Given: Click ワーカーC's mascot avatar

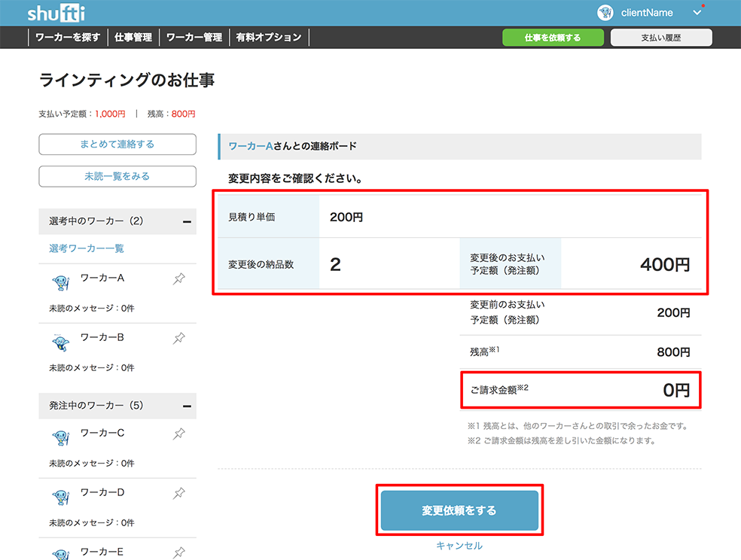Looking at the screenshot, I should click(x=61, y=438).
